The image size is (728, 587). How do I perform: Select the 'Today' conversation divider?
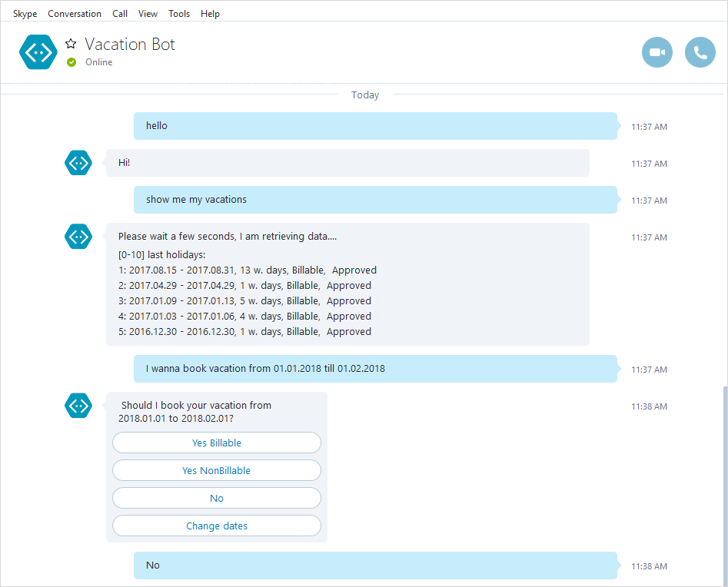[364, 95]
